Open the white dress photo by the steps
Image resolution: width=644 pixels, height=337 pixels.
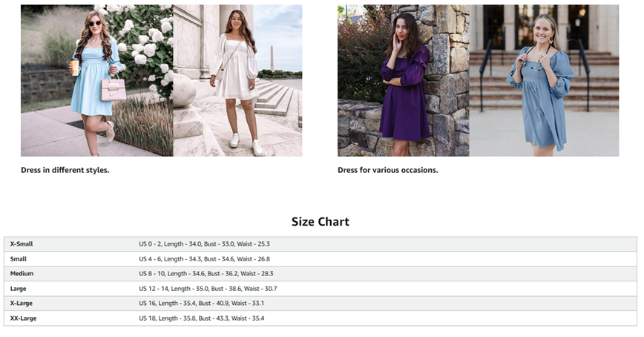click(237, 80)
